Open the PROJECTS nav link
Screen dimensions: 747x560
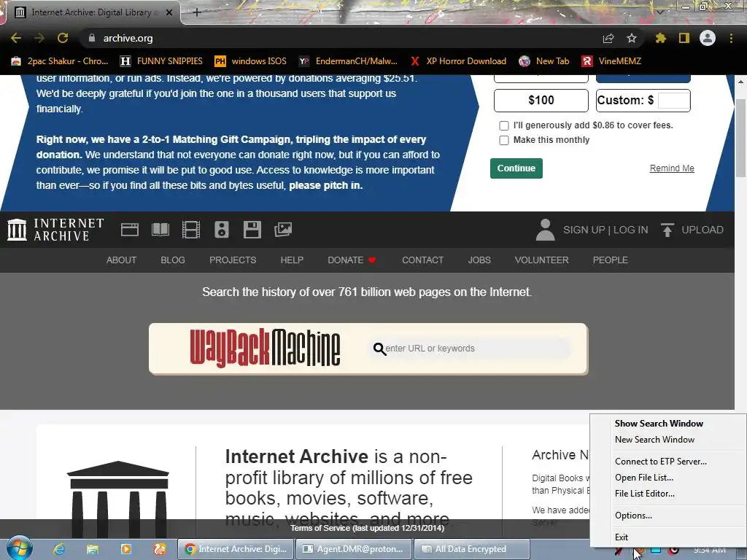233,260
